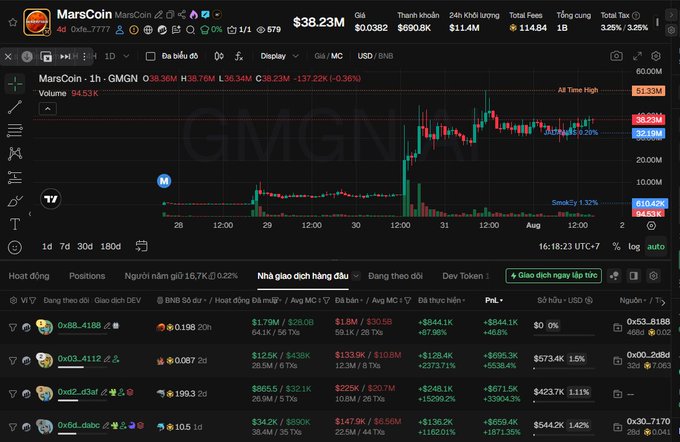680x442 pixels.
Task: Set chart currency to BNB
Action: (x=386, y=56)
